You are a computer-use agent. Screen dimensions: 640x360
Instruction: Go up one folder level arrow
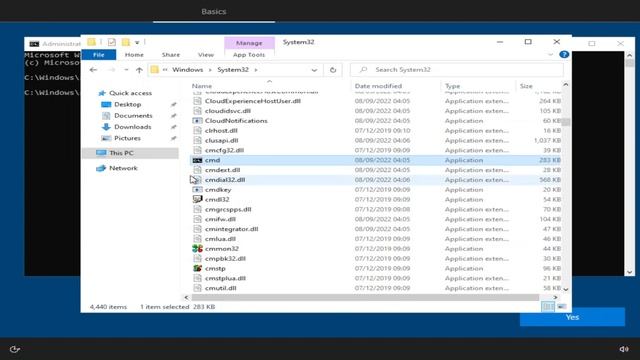(139, 70)
